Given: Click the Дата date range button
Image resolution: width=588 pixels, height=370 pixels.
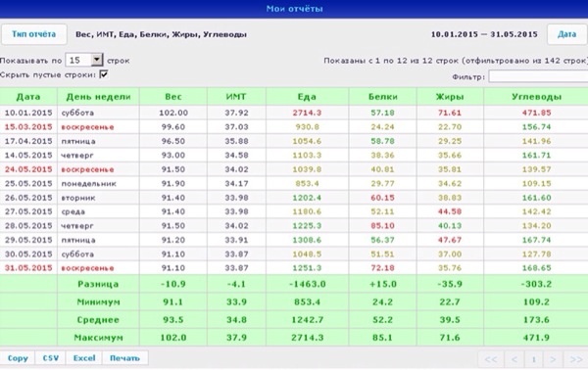Looking at the screenshot, I should pyautogui.click(x=566, y=34).
